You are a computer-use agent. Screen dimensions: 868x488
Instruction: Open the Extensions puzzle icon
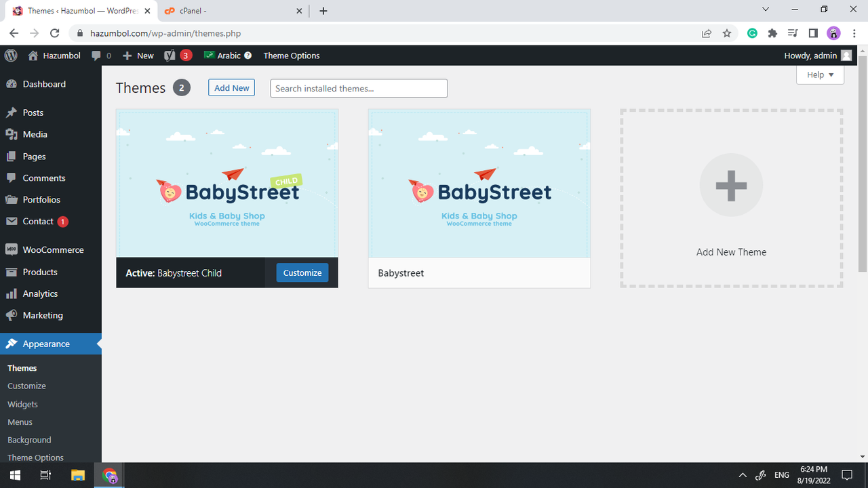pyautogui.click(x=772, y=33)
